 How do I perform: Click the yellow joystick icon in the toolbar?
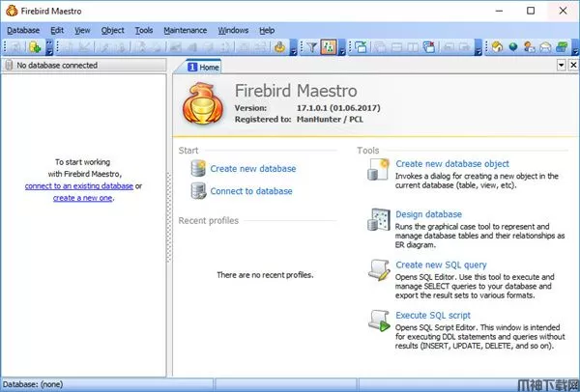279,47
